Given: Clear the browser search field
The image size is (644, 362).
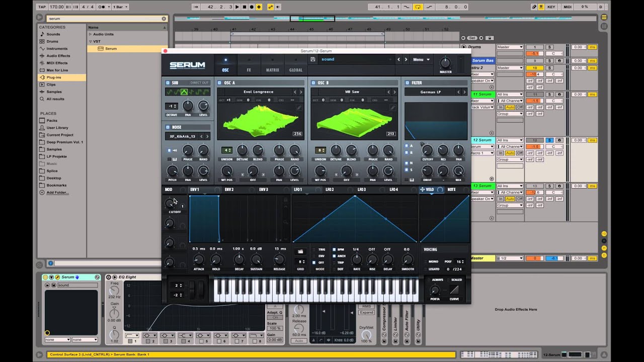Looking at the screenshot, I should pos(164,19).
